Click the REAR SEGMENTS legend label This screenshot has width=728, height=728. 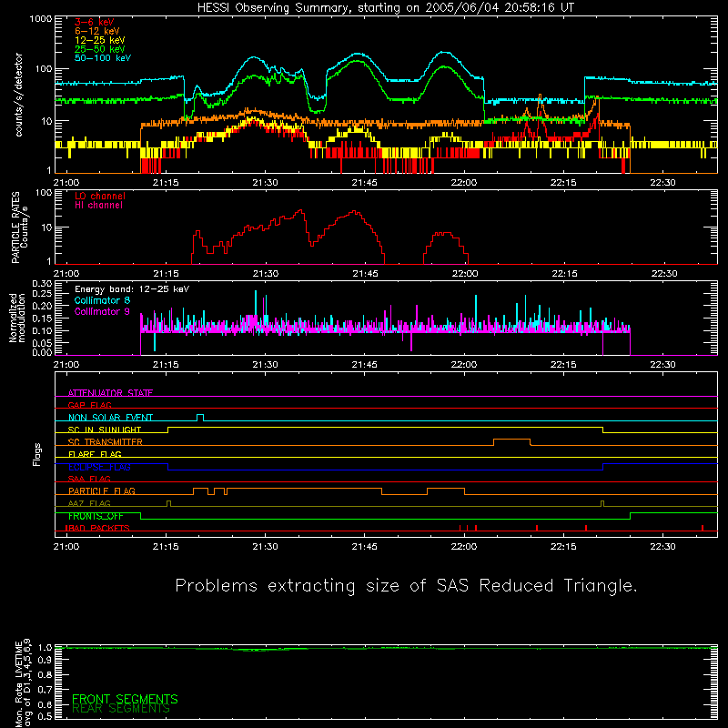pos(121,708)
